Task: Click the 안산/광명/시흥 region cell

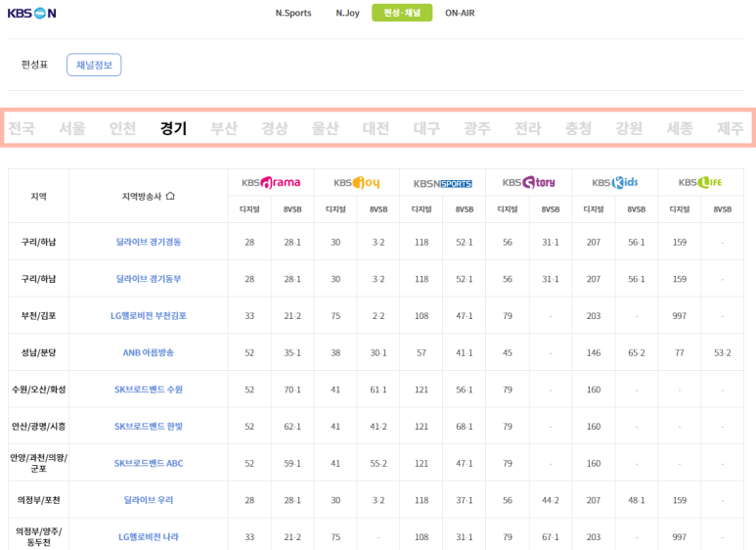Action: point(38,427)
